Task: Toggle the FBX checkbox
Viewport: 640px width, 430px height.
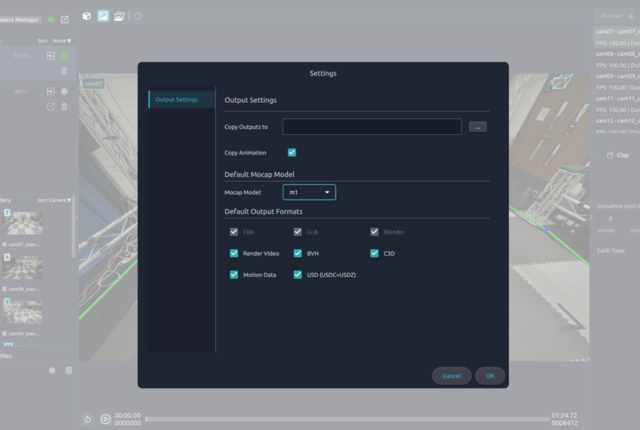Action: [x=234, y=232]
